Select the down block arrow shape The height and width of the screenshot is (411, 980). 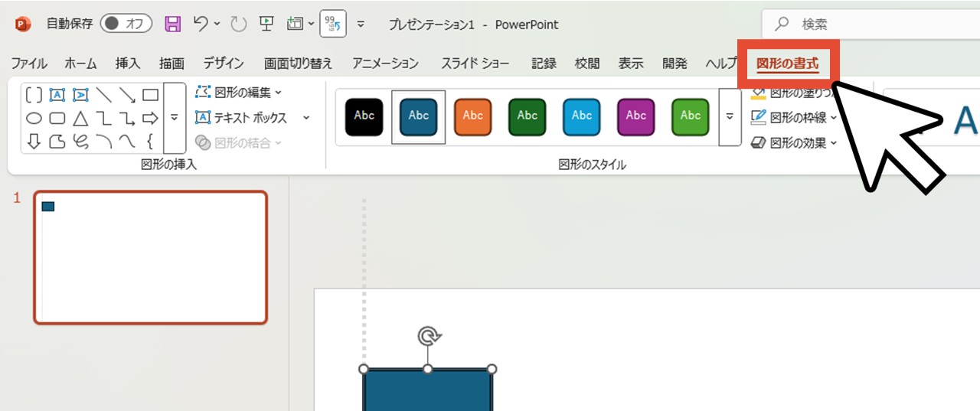[34, 141]
